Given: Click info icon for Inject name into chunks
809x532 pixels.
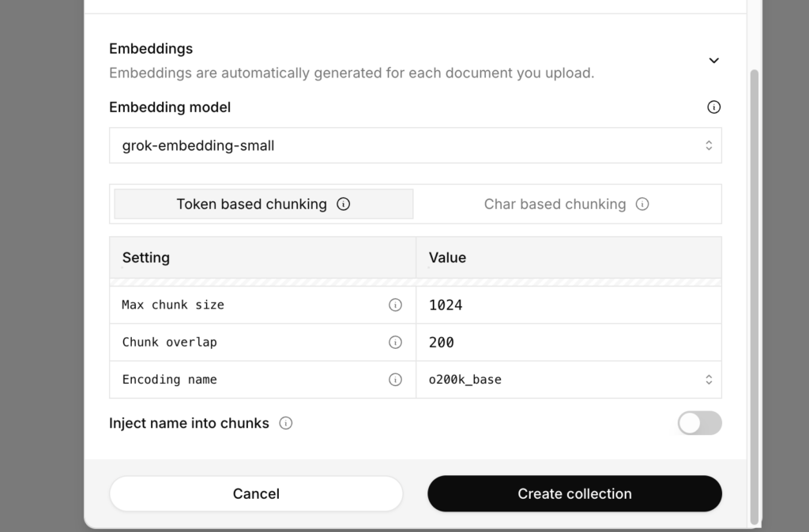Looking at the screenshot, I should [286, 423].
